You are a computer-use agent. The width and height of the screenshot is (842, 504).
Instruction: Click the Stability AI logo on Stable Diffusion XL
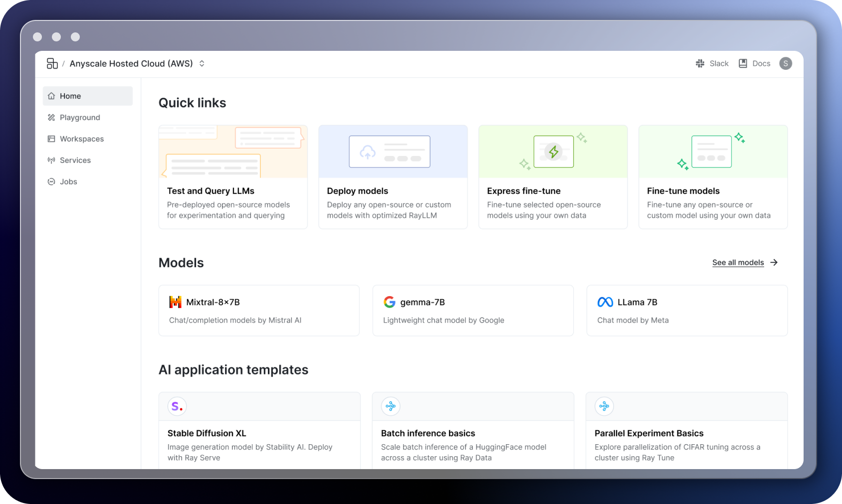177,406
